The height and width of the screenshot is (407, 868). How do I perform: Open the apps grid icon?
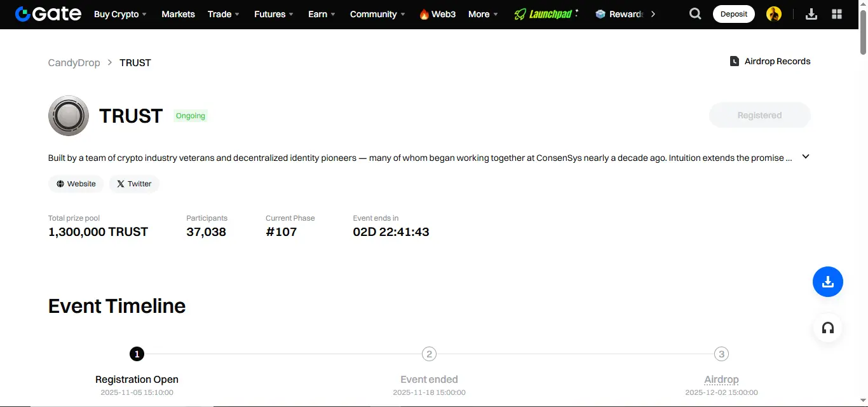(x=837, y=14)
